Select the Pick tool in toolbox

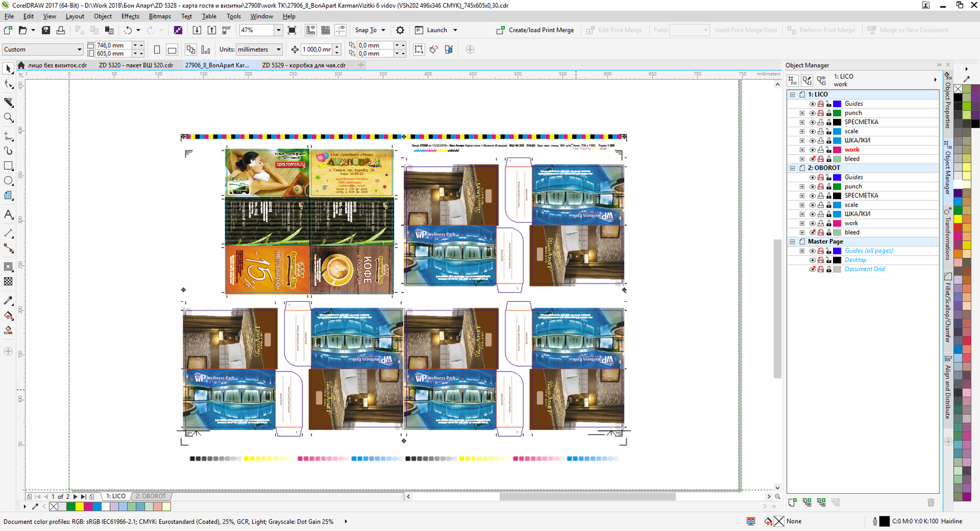point(8,69)
